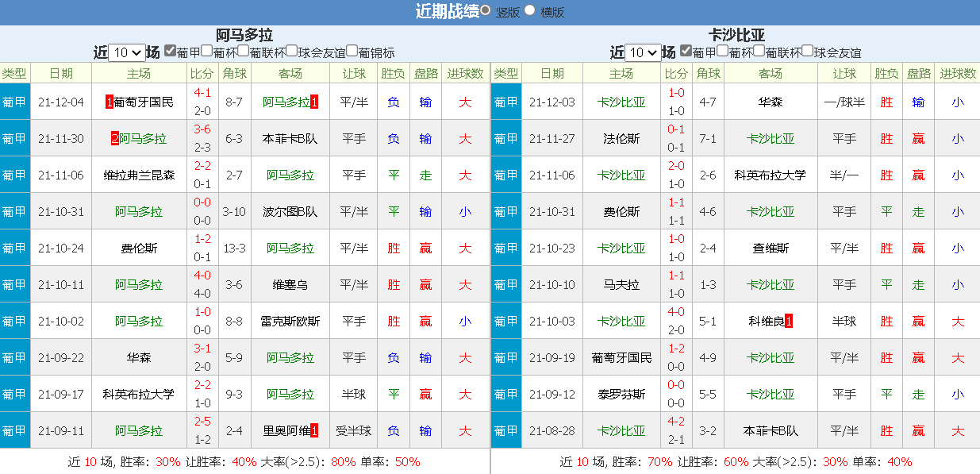Click the 21-09-17 match date
The width and height of the screenshot is (980, 474).
coord(61,395)
